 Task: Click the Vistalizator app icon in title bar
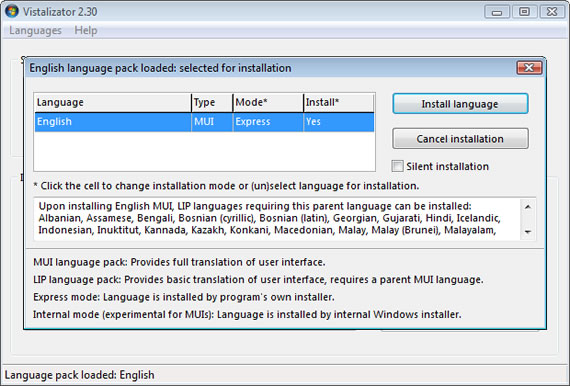(12, 11)
